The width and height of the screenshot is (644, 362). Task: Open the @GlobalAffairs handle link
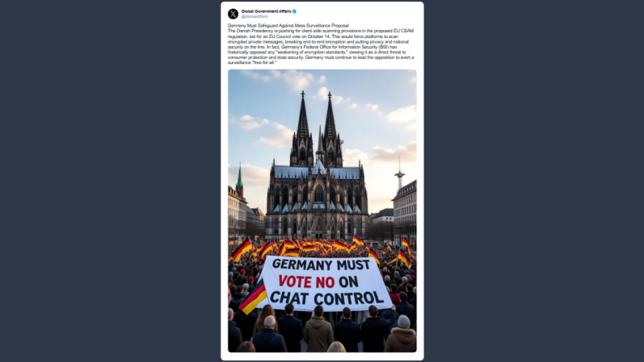[254, 17]
